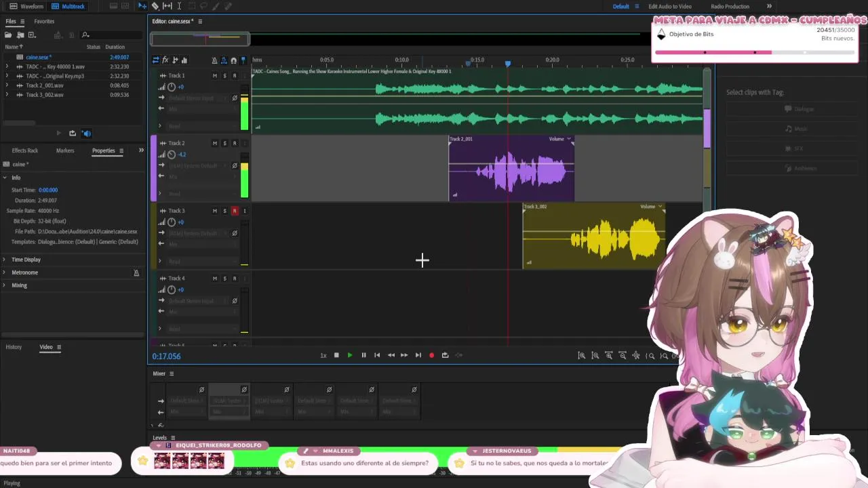
Task: Select the Move tool in top toolbar
Action: (142, 6)
